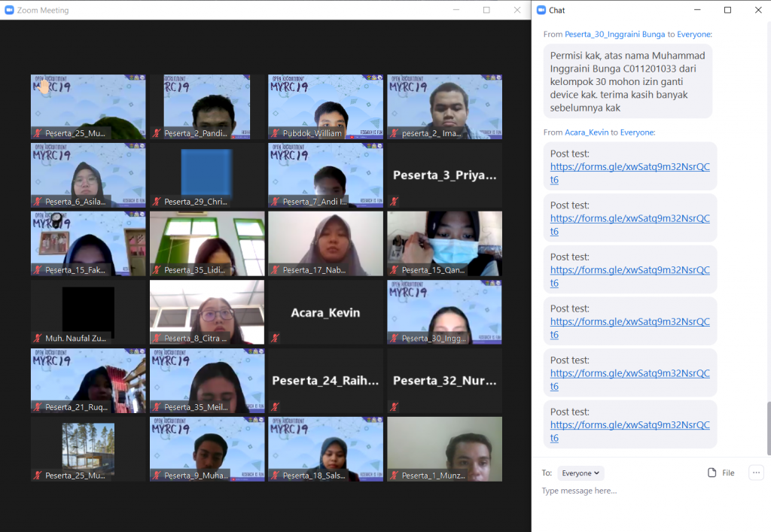Image resolution: width=771 pixels, height=532 pixels.
Task: Select Peserta_17_Nab video tile
Action: [x=325, y=244]
